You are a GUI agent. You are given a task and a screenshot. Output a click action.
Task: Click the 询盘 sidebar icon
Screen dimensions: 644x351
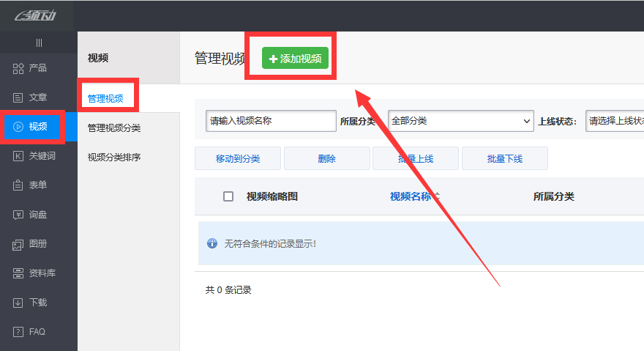pos(18,215)
